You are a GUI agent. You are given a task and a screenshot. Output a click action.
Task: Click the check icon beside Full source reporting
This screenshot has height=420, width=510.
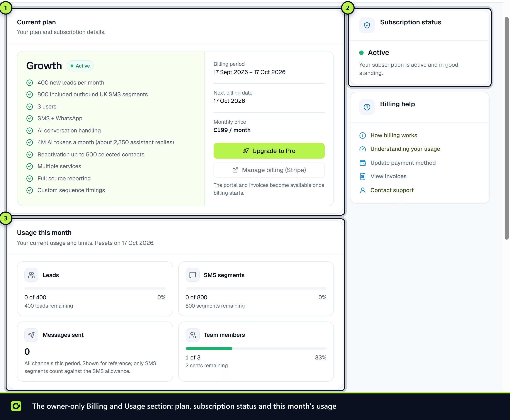click(29, 179)
